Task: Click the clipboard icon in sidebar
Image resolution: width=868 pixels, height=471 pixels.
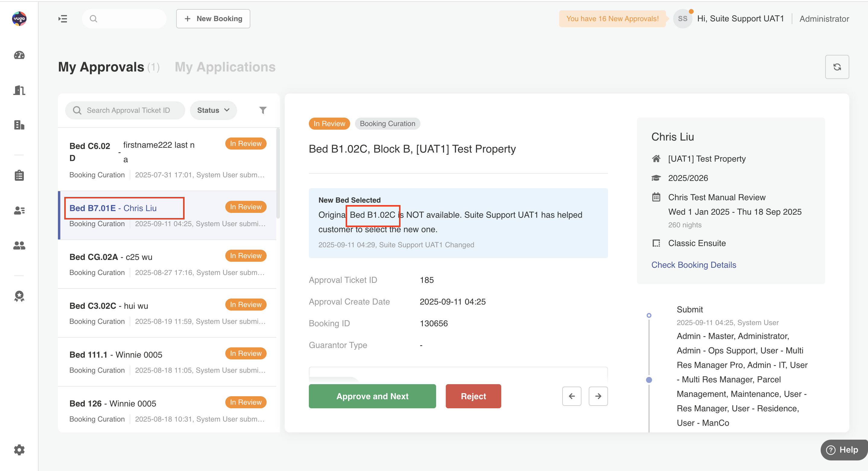Action: tap(19, 175)
